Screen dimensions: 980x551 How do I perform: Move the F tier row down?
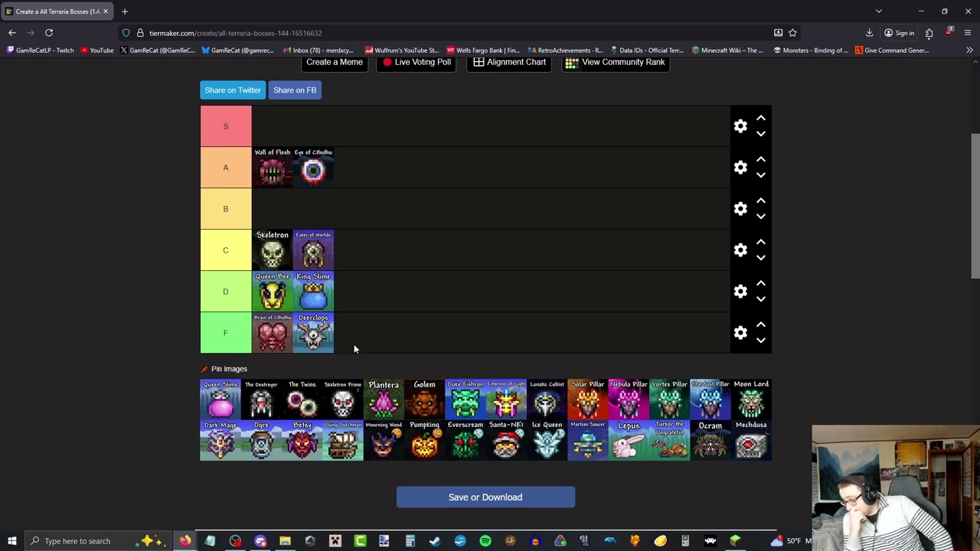pyautogui.click(x=761, y=341)
